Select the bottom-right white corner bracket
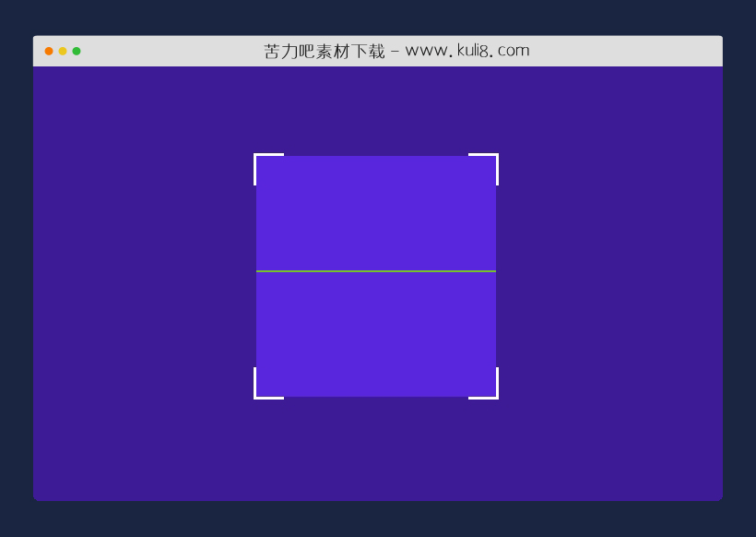 pos(491,394)
